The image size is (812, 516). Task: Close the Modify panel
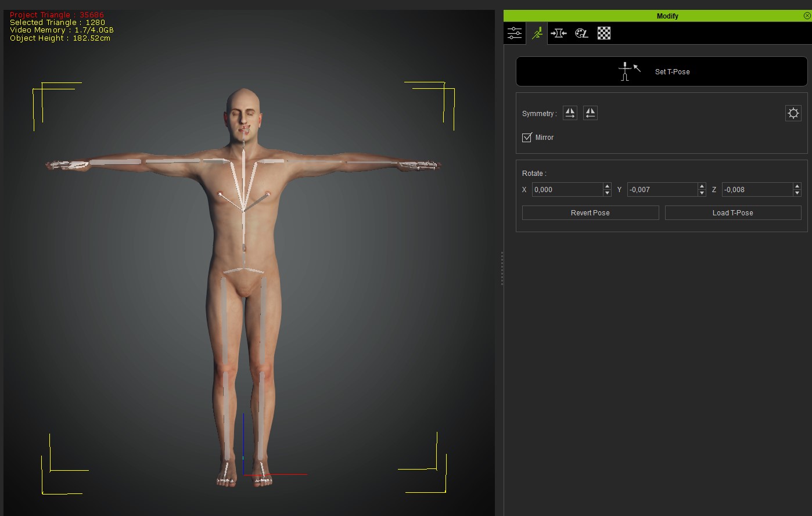click(807, 16)
